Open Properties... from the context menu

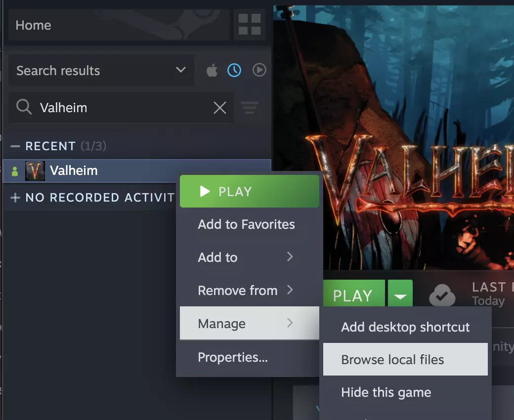[250, 357]
